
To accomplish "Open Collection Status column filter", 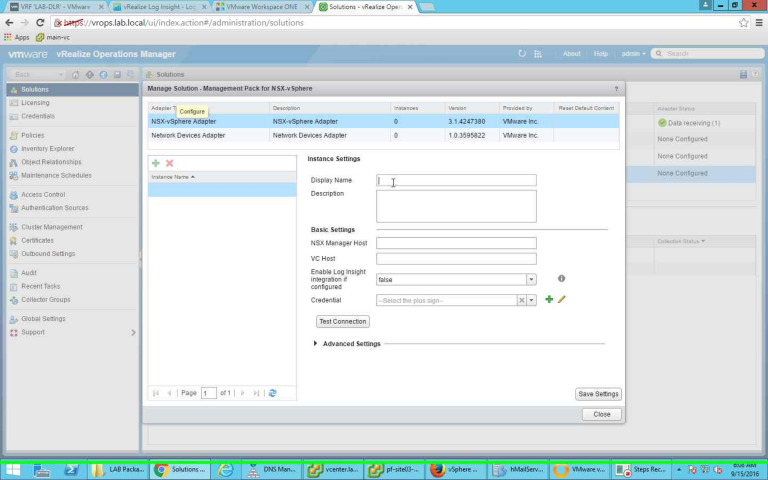I will [703, 241].
